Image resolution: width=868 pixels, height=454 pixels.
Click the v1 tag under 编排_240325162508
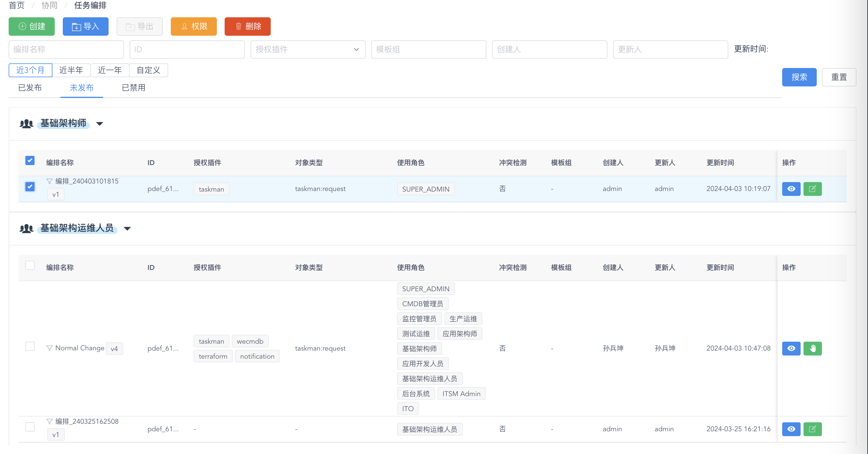coord(56,435)
